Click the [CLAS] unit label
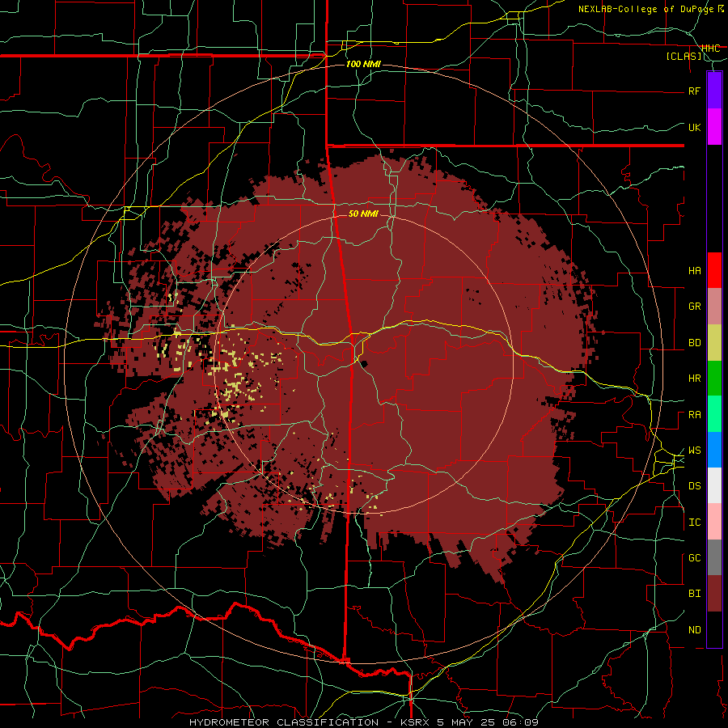The width and height of the screenshot is (728, 728). 684,57
